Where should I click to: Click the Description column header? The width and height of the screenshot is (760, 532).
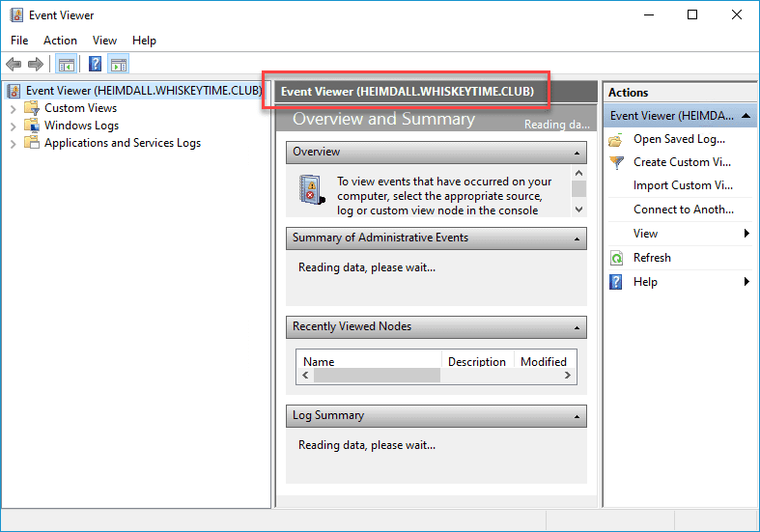477,361
